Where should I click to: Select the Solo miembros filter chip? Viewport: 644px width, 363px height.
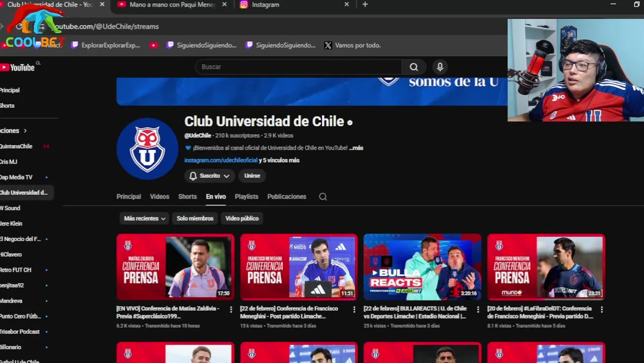pyautogui.click(x=195, y=218)
